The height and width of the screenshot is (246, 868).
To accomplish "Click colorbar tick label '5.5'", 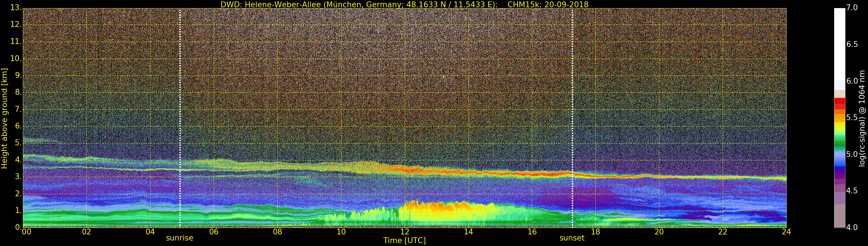I will pyautogui.click(x=852, y=117).
